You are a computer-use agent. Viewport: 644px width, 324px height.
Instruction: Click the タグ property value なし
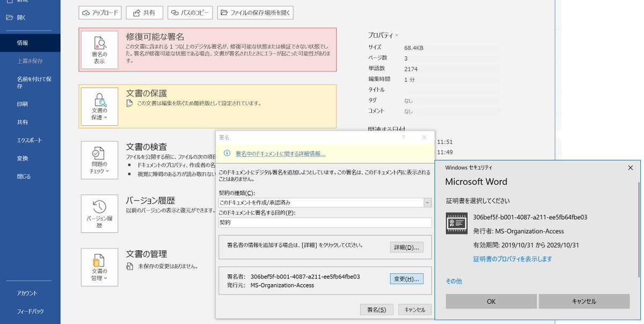tap(409, 100)
